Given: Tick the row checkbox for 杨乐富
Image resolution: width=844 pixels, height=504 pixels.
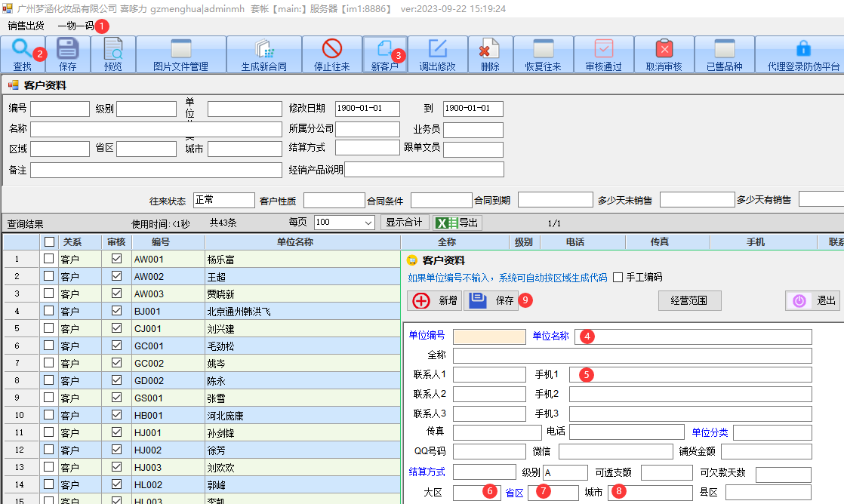Looking at the screenshot, I should [x=49, y=259].
